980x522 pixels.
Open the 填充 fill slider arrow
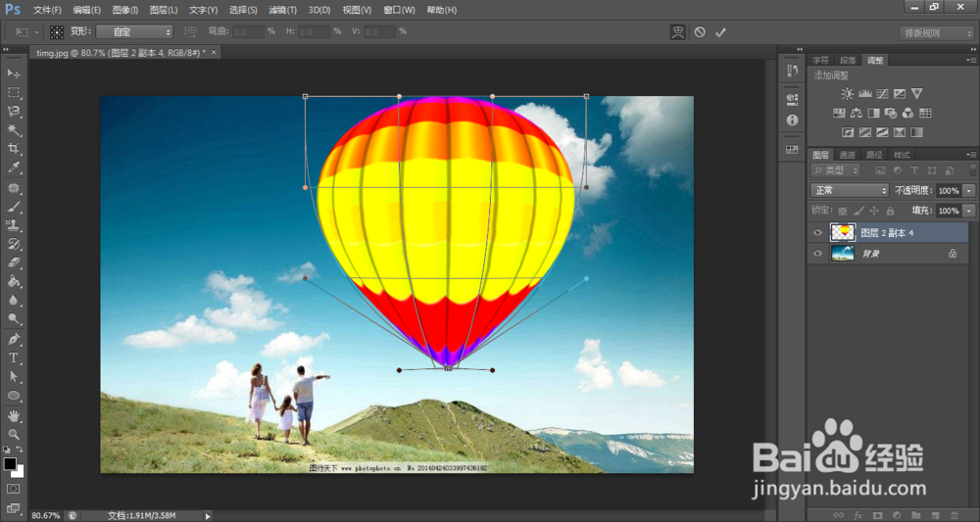[x=969, y=211]
